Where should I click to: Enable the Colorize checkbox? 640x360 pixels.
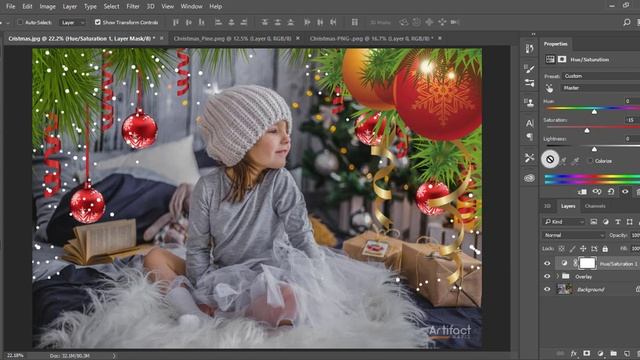(x=590, y=161)
